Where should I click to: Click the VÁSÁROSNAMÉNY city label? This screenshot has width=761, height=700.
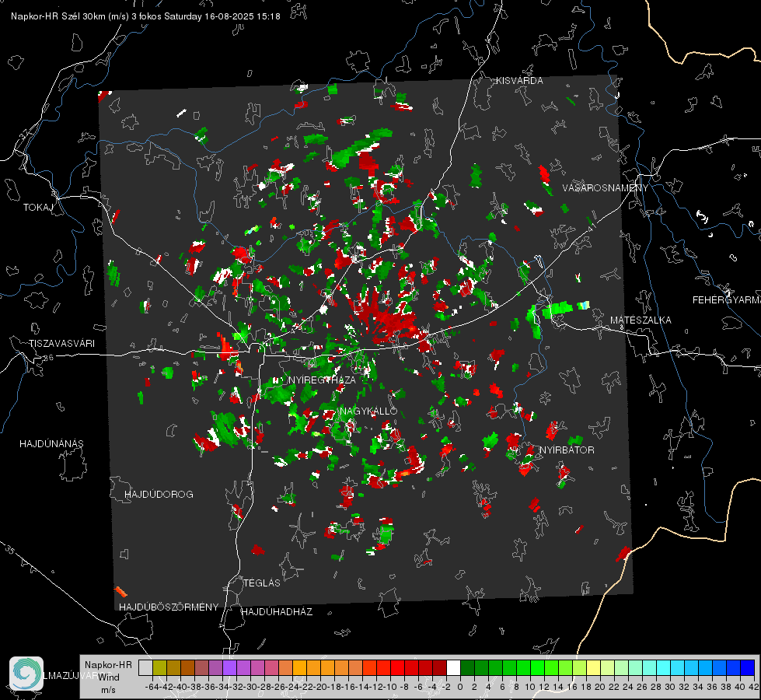pos(606,188)
